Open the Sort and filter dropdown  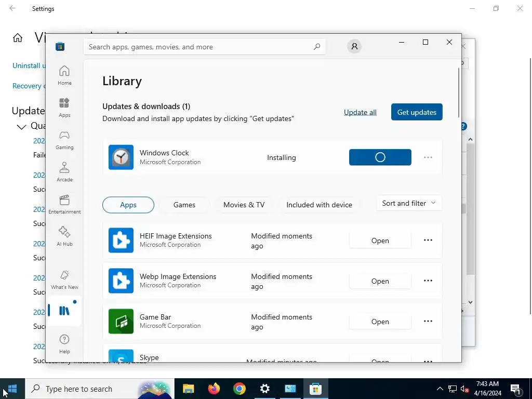pos(409,203)
